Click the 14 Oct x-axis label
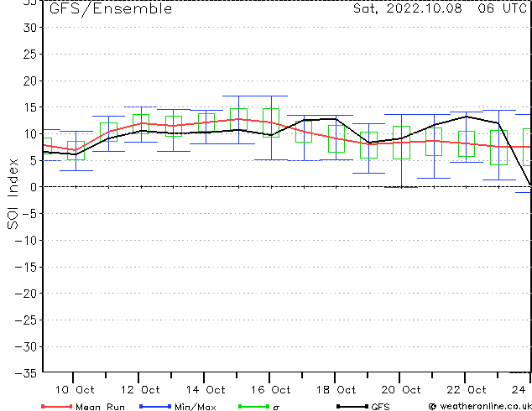 click(206, 390)
